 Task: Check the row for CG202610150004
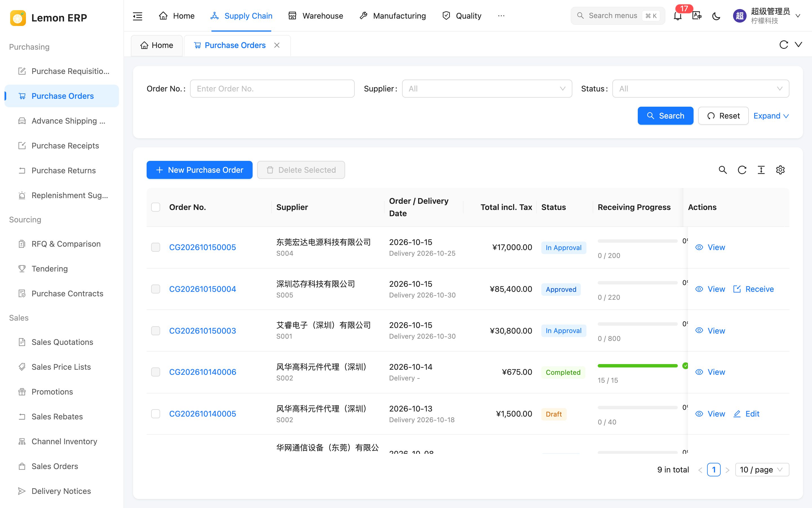[156, 289]
